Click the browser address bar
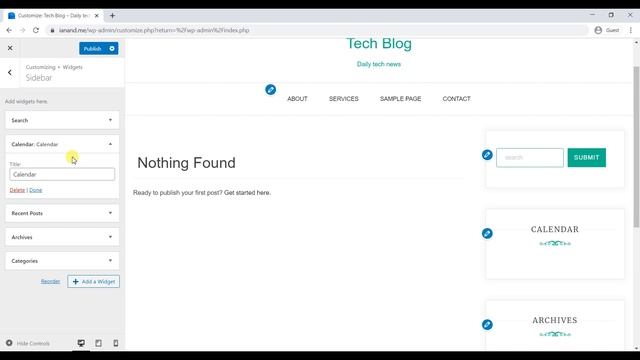This screenshot has width=640, height=360. pyautogui.click(x=318, y=30)
